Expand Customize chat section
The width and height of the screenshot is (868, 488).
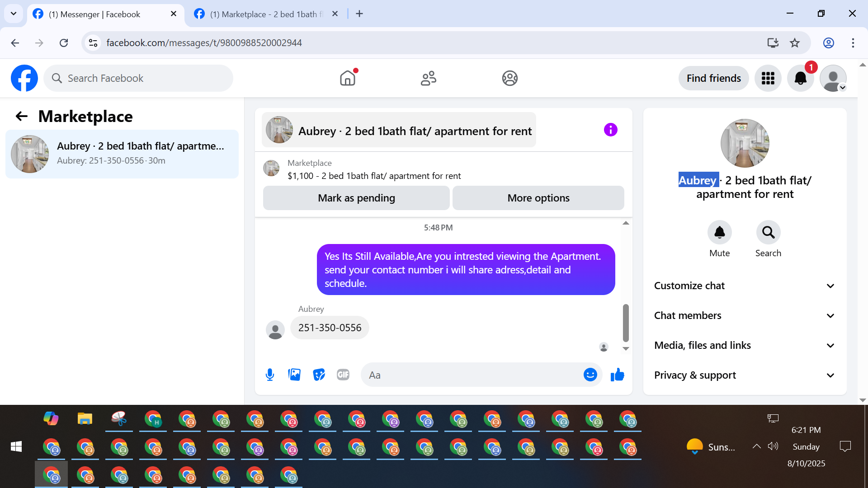745,286
